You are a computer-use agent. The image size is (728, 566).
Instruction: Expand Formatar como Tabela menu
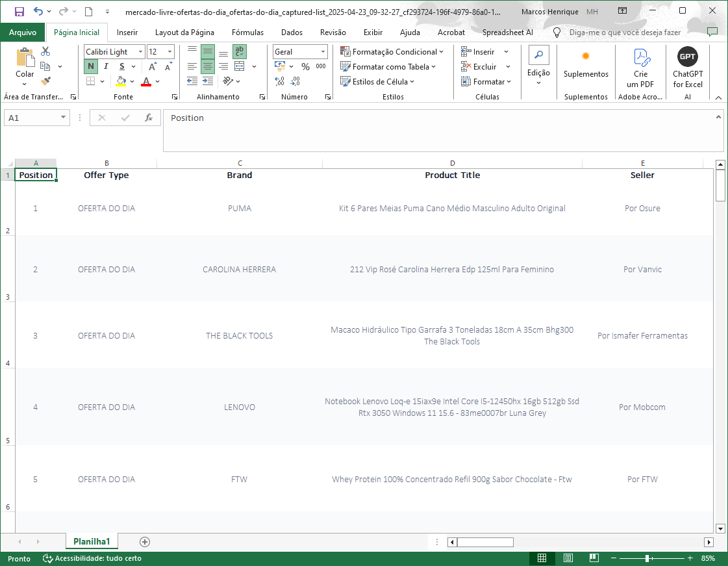[x=388, y=66]
